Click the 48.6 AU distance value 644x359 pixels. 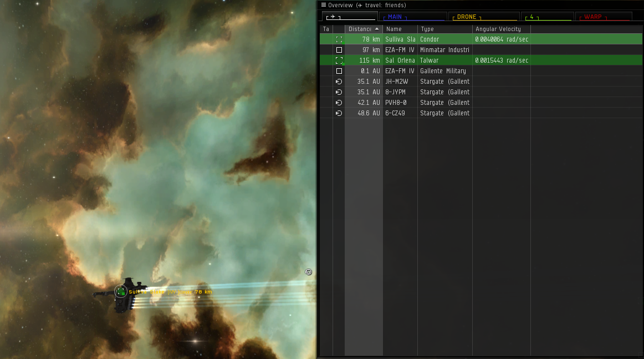click(369, 113)
